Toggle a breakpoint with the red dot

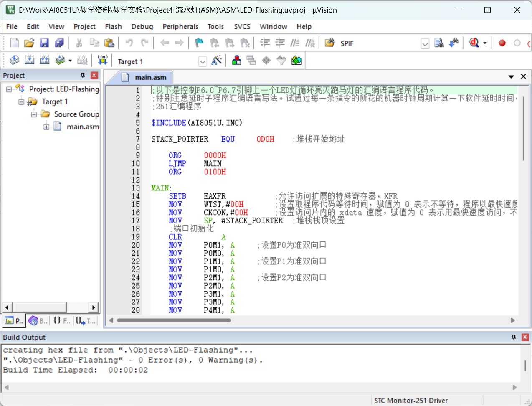coord(502,43)
